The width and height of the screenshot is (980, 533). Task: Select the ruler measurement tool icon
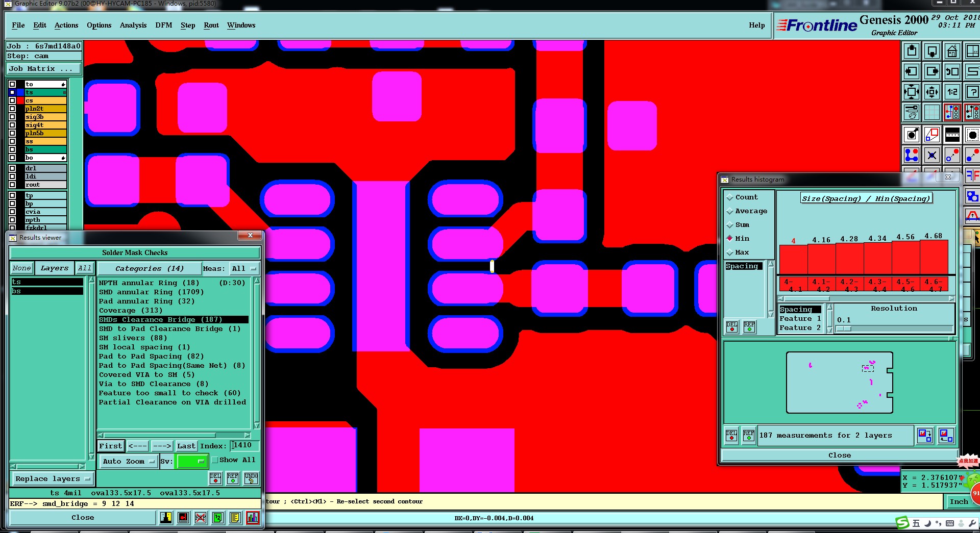pyautogui.click(x=952, y=135)
